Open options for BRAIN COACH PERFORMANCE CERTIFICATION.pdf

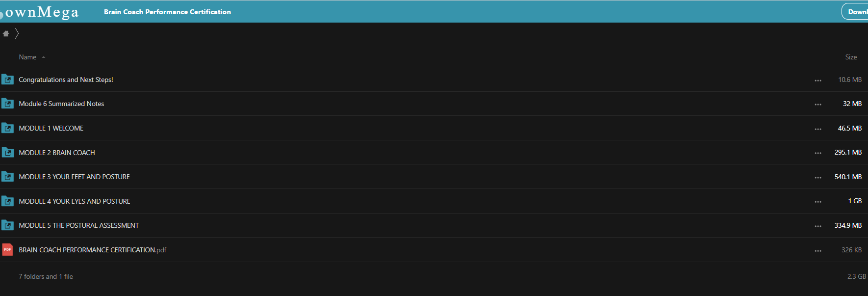pyautogui.click(x=818, y=251)
